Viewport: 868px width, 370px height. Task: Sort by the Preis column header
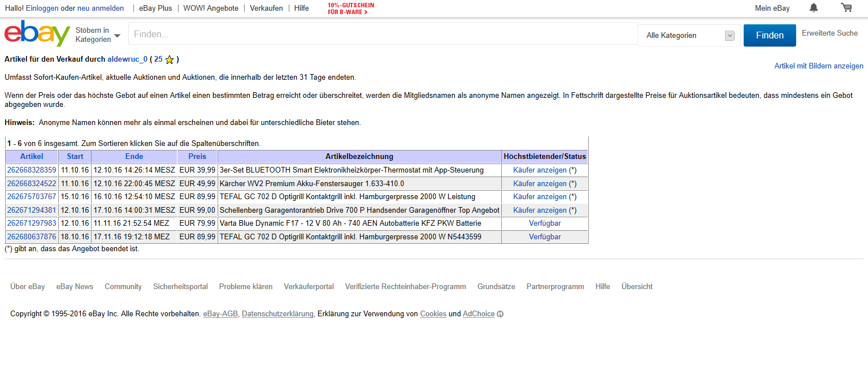[197, 157]
